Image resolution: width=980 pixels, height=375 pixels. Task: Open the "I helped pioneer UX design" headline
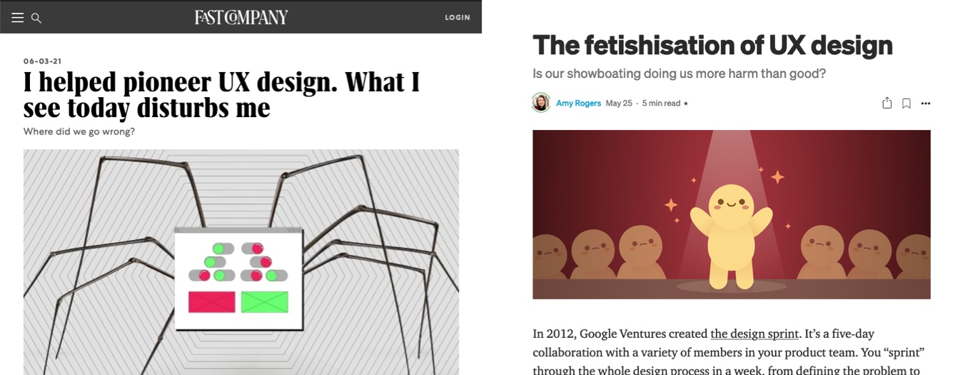(221, 95)
